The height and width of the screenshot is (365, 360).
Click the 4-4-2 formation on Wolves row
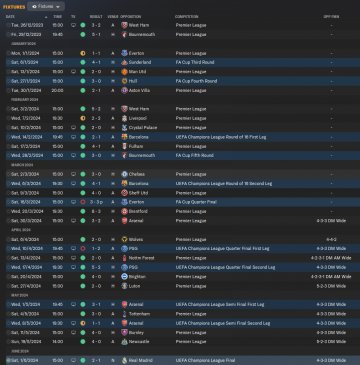tap(331, 239)
